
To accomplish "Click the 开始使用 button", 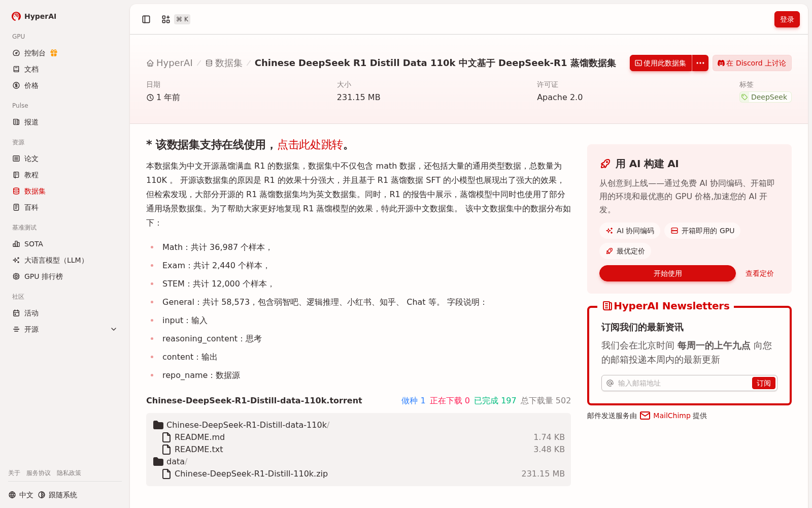I will 667,273.
